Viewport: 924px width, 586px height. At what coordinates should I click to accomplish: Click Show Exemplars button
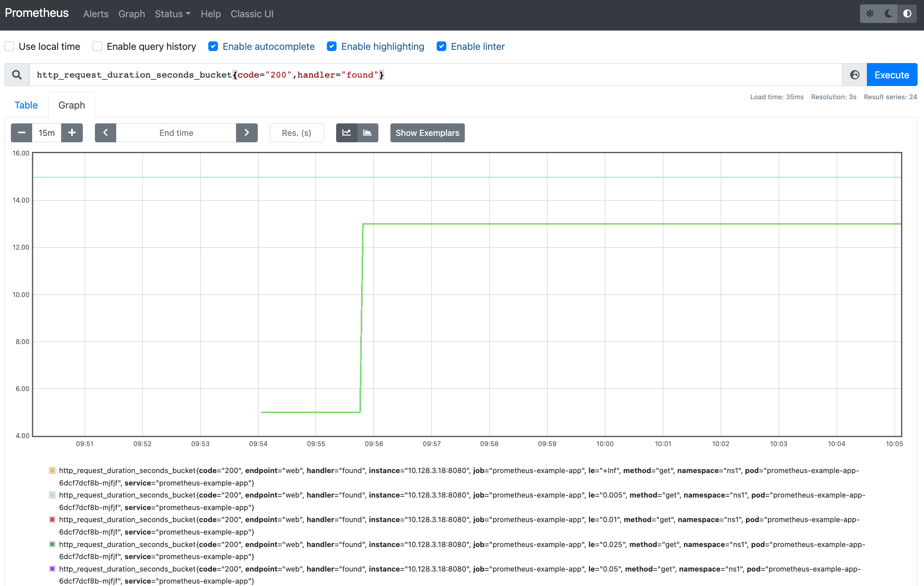[x=427, y=133]
